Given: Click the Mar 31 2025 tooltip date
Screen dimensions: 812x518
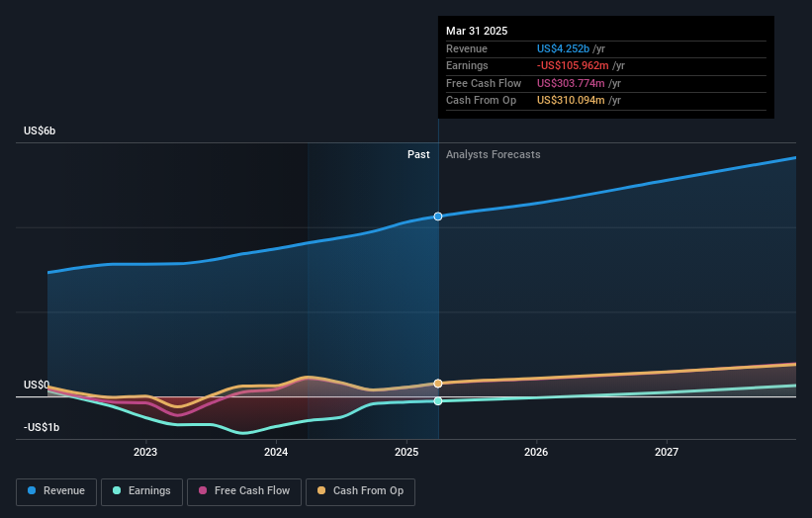Looking at the screenshot, I should (477, 31).
